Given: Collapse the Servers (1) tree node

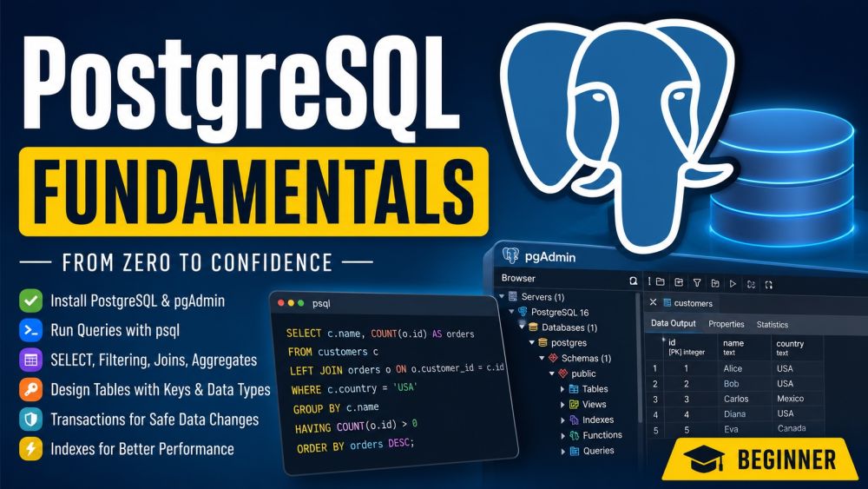Looking at the screenshot, I should point(502,296).
